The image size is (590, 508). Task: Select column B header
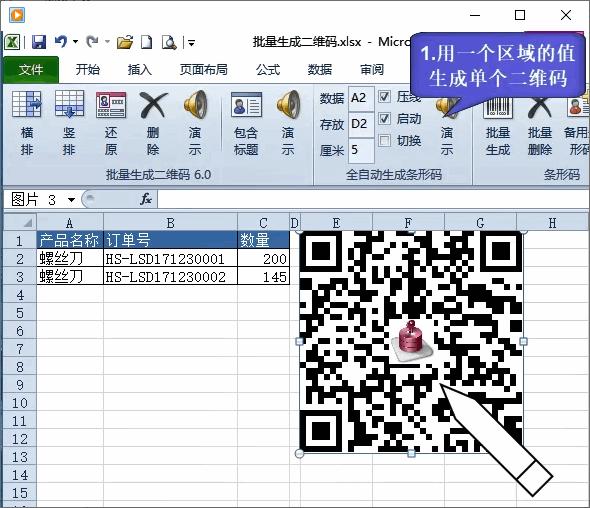pos(170,223)
